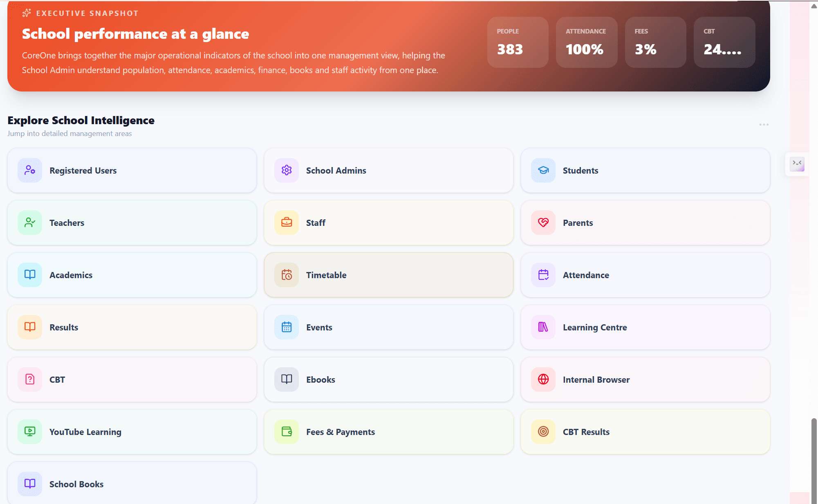Open the Registered Users label
818x504 pixels.
pos(83,170)
